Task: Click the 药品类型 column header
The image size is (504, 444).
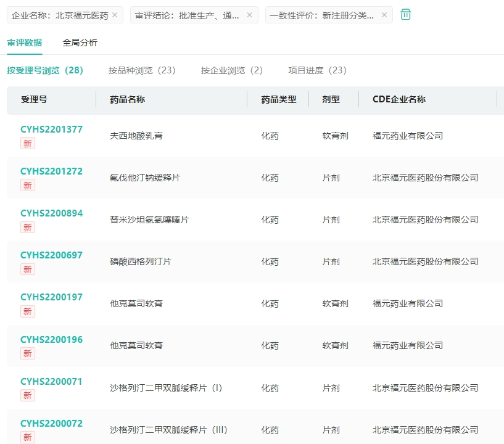Action: 279,100
